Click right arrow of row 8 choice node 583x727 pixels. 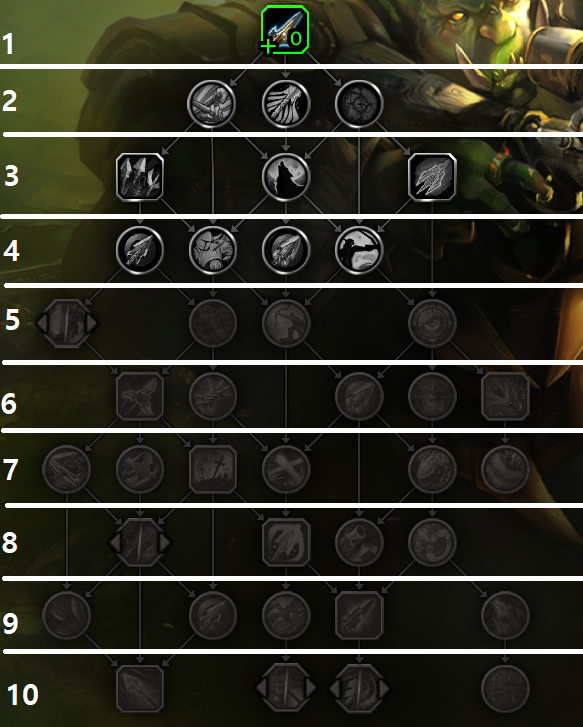pos(165,542)
